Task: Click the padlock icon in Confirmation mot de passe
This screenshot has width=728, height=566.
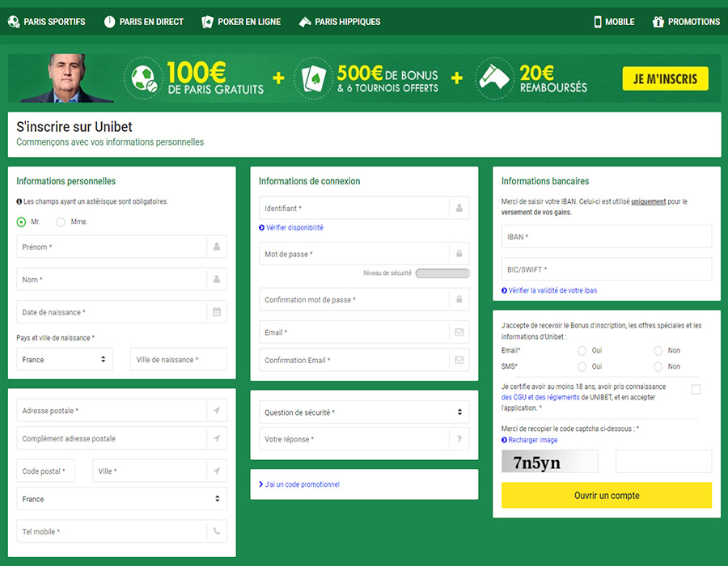Action: 459,299
